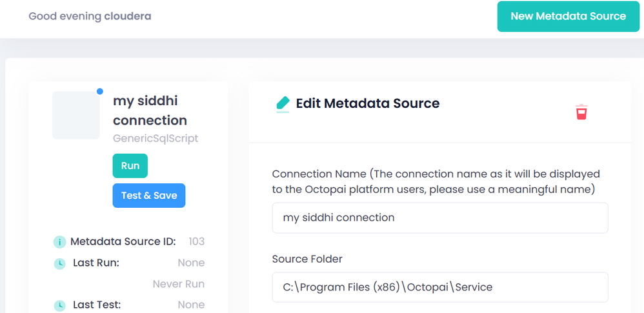
Task: Click the red delete trash icon
Action: click(x=581, y=112)
